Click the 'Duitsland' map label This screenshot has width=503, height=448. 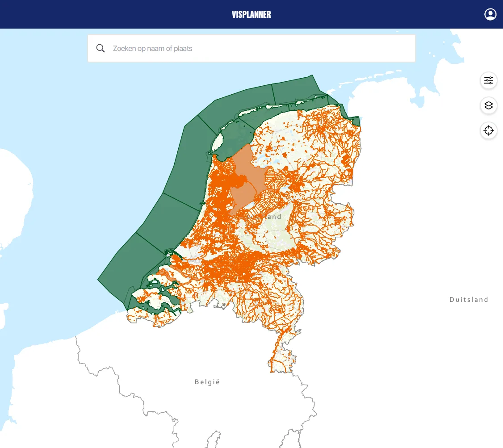tap(469, 300)
